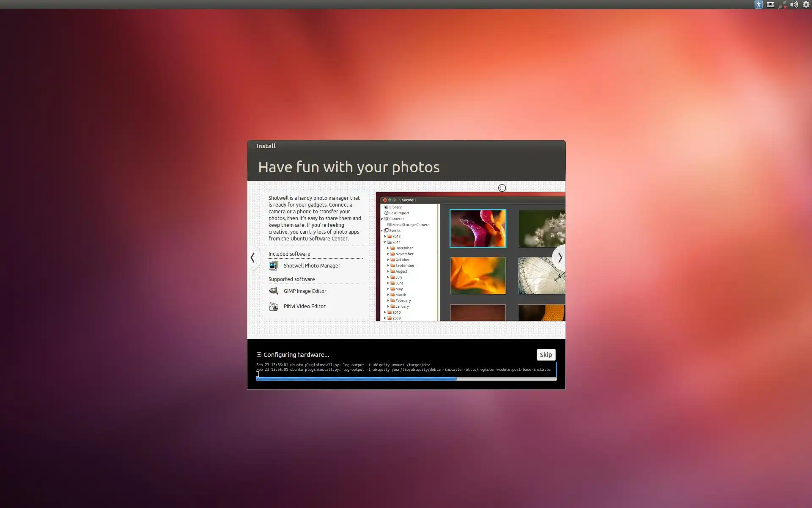Click the GIMP Image Editor icon

point(273,291)
